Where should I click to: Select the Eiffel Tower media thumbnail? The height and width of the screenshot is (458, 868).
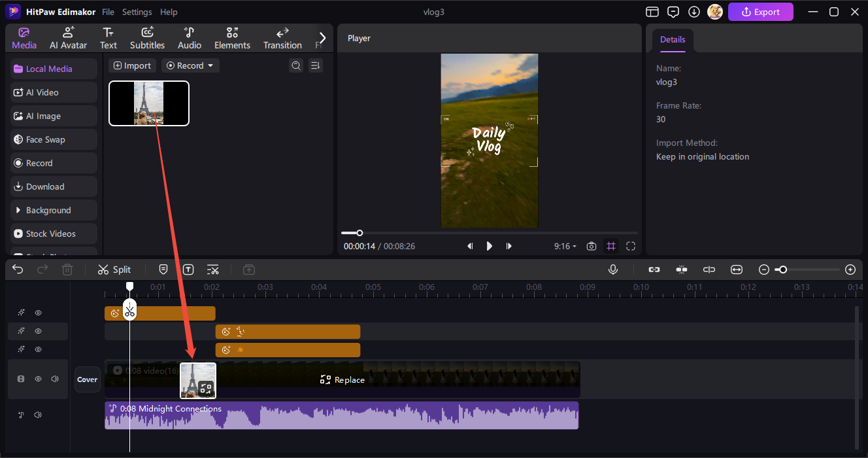149,103
